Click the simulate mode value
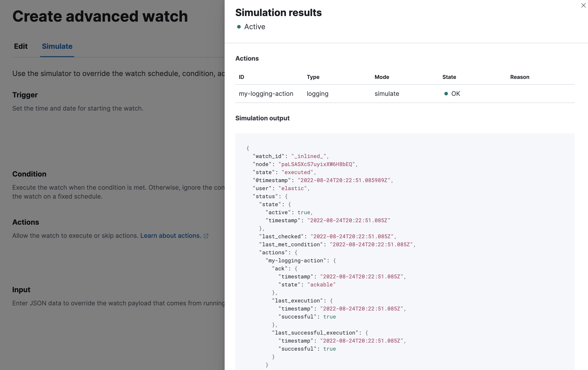The width and height of the screenshot is (588, 370). click(387, 93)
